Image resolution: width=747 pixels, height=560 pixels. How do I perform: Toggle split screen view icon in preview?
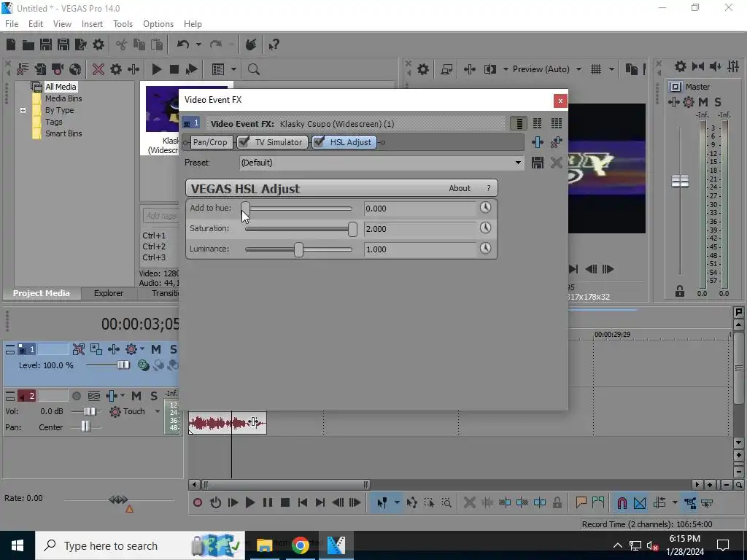(489, 69)
